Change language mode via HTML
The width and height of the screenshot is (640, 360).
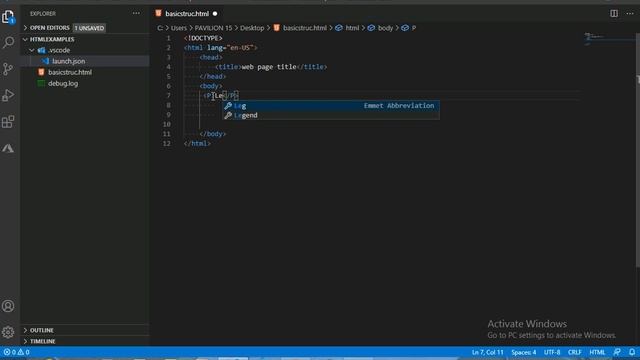tap(597, 352)
